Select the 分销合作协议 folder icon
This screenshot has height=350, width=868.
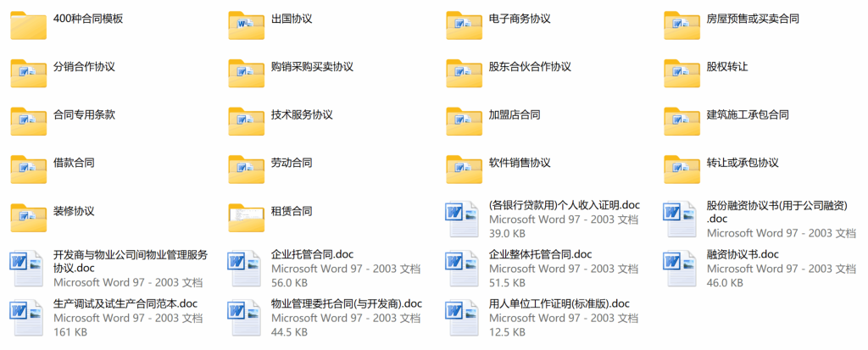point(28,74)
